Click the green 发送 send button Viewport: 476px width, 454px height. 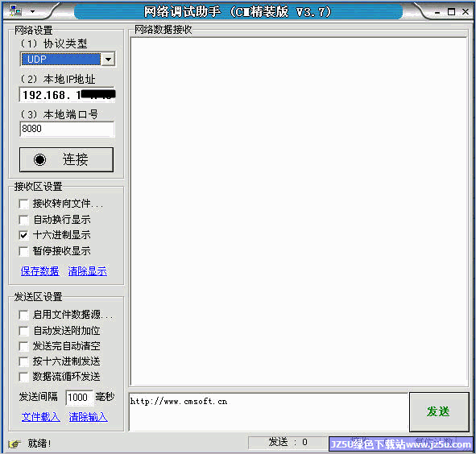point(439,412)
